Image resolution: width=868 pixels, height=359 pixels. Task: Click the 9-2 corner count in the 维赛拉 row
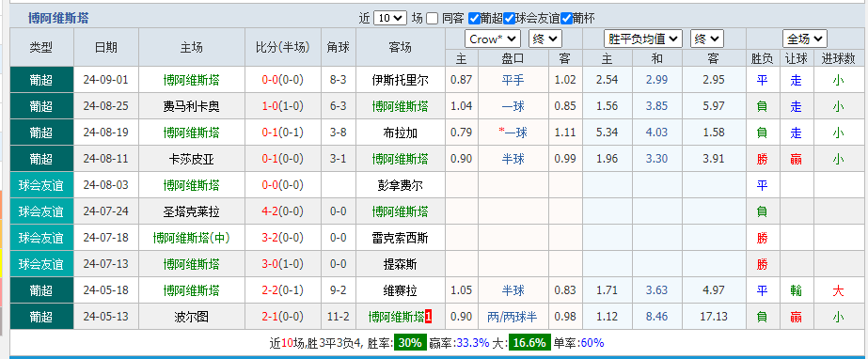[339, 290]
